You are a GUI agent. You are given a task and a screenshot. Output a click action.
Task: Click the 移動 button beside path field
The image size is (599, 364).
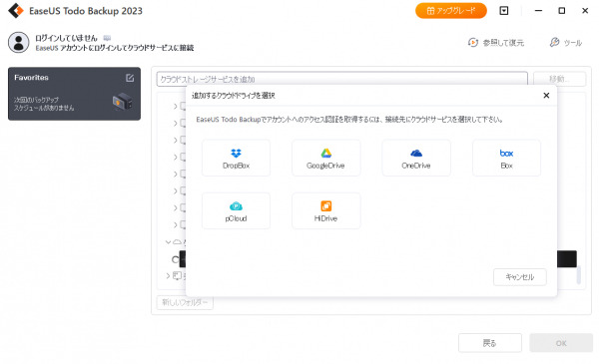click(x=559, y=79)
